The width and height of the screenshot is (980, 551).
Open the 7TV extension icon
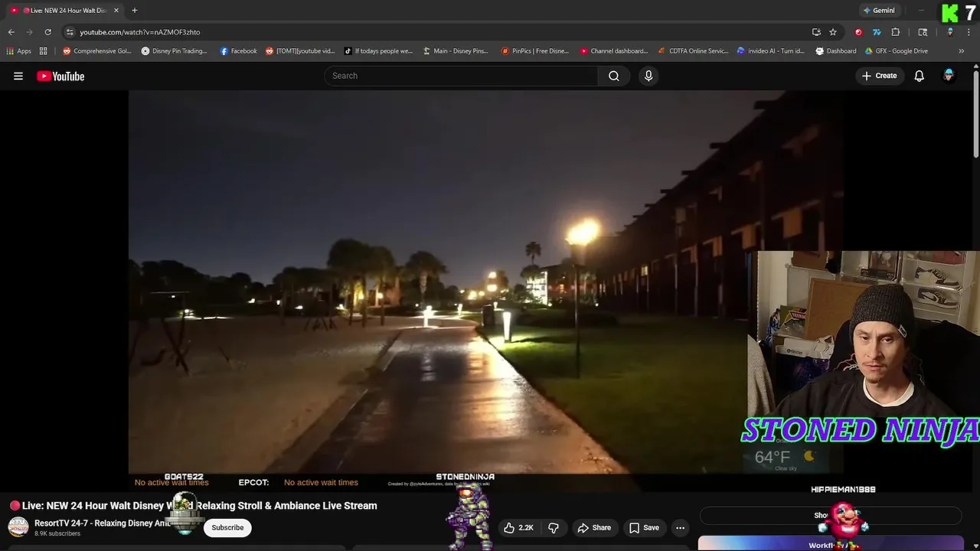coord(877,32)
